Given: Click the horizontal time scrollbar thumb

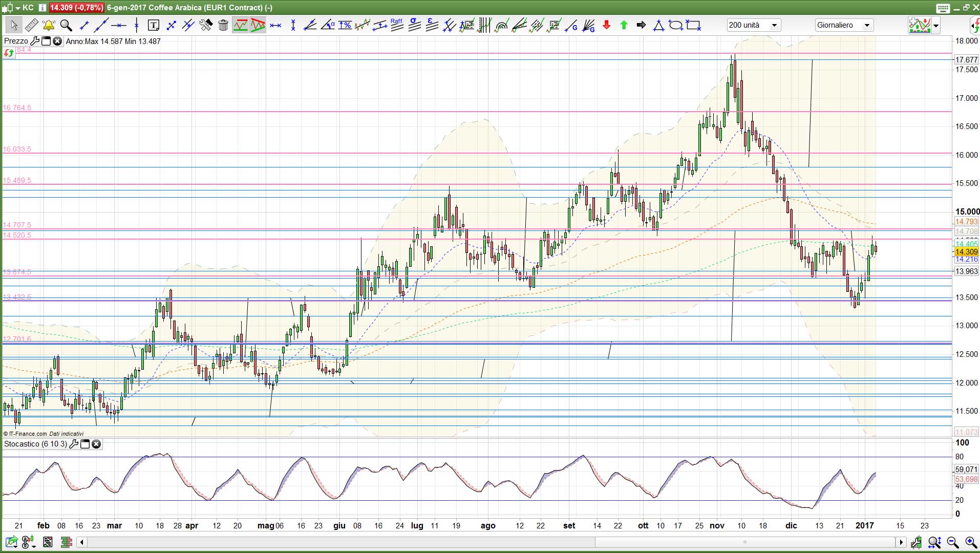Looking at the screenshot, I should [x=744, y=542].
